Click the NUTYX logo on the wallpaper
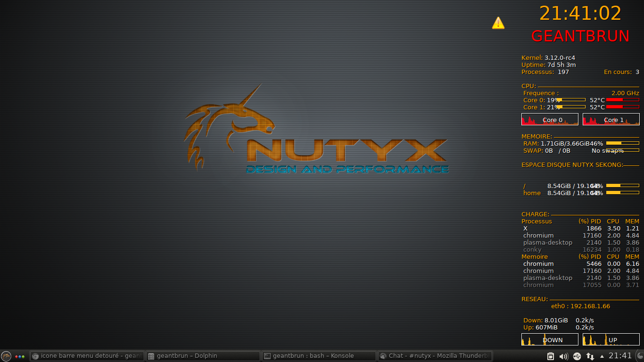This screenshot has width=644, height=362. tap(316, 130)
